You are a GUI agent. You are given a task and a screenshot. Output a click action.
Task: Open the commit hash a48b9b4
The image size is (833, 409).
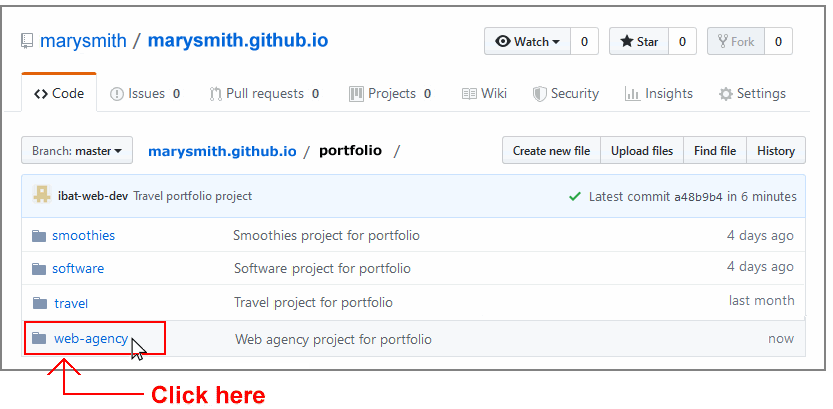click(699, 197)
